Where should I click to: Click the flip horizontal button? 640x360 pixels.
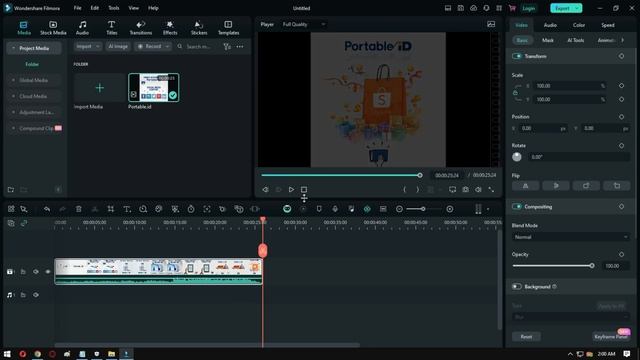tap(525, 186)
